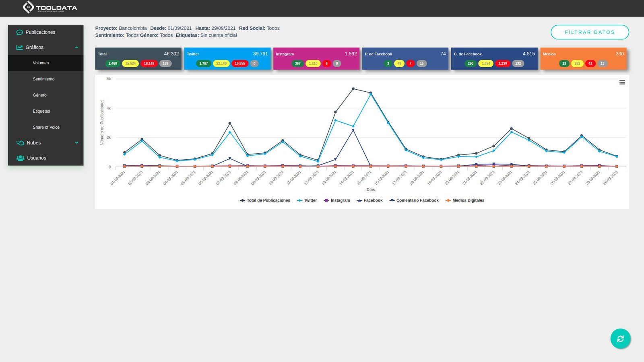
Task: Click the Instagram summary card
Action: click(316, 58)
